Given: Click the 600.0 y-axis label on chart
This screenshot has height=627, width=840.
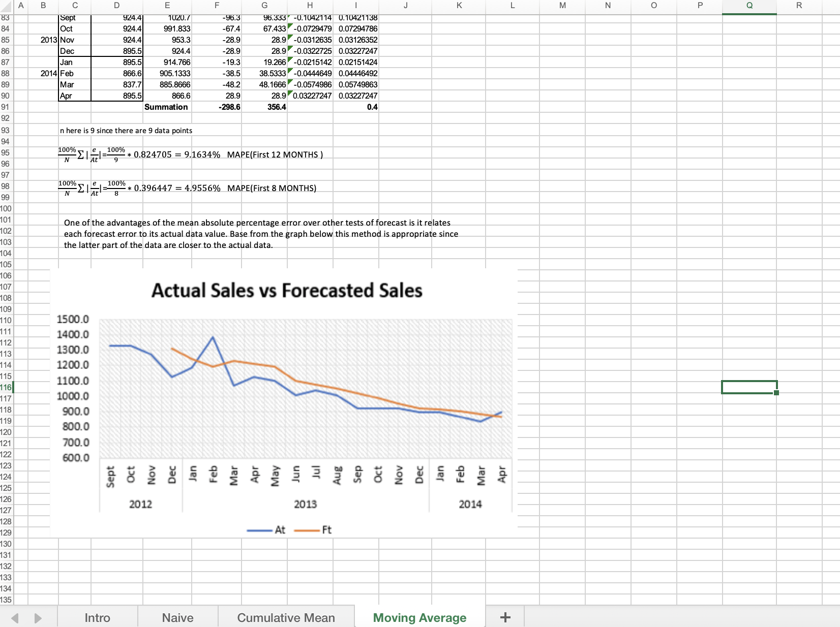Looking at the screenshot, I should pos(76,458).
